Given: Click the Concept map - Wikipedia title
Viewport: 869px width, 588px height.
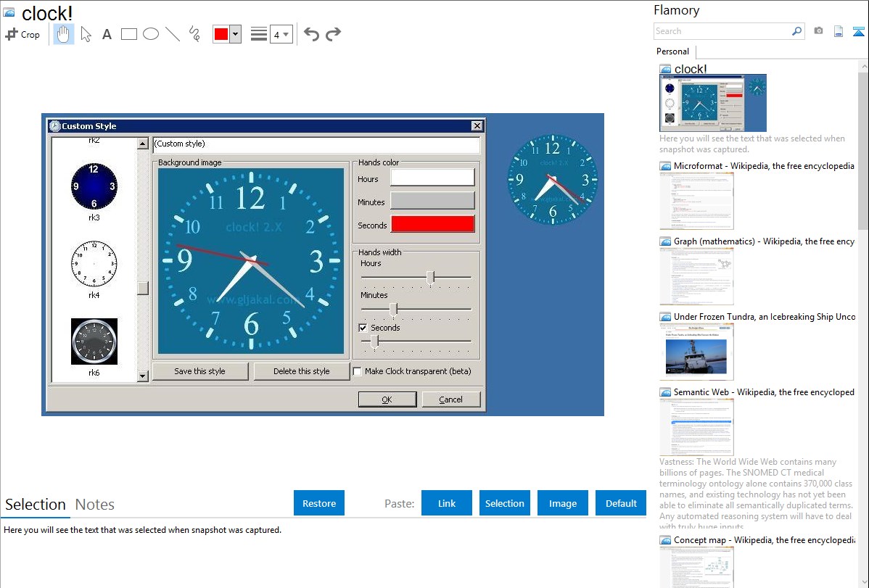Looking at the screenshot, I should click(765, 539).
